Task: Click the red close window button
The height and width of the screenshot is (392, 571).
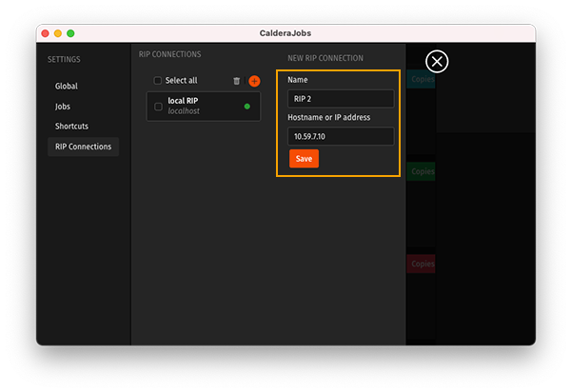Action: coord(44,33)
